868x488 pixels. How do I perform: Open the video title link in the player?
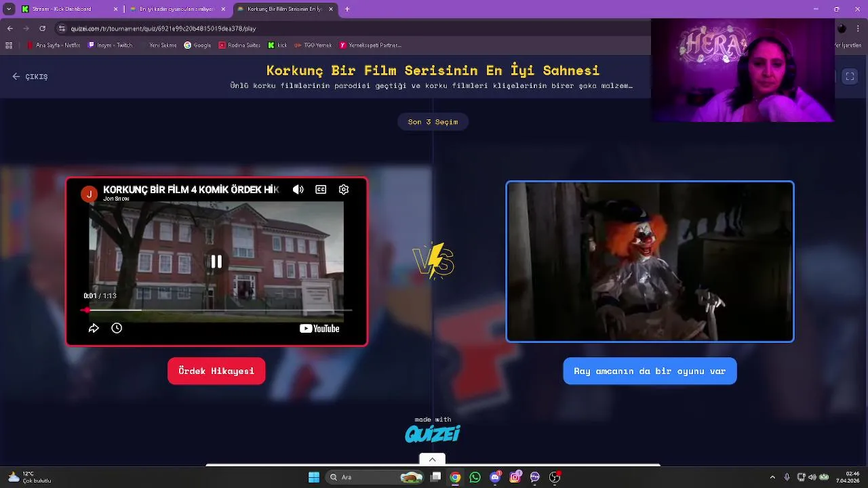coord(191,189)
